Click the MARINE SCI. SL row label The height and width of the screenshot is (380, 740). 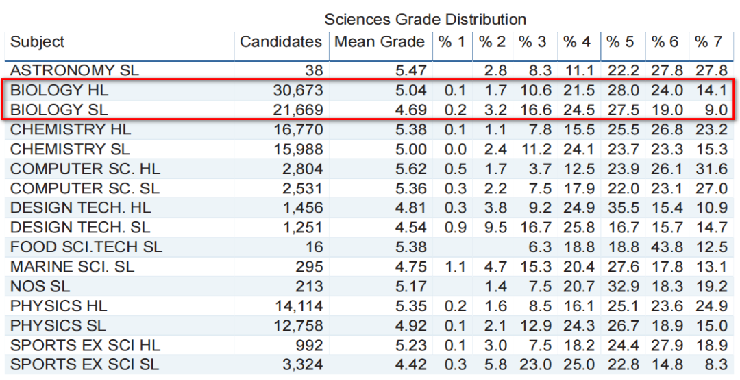pyautogui.click(x=72, y=267)
